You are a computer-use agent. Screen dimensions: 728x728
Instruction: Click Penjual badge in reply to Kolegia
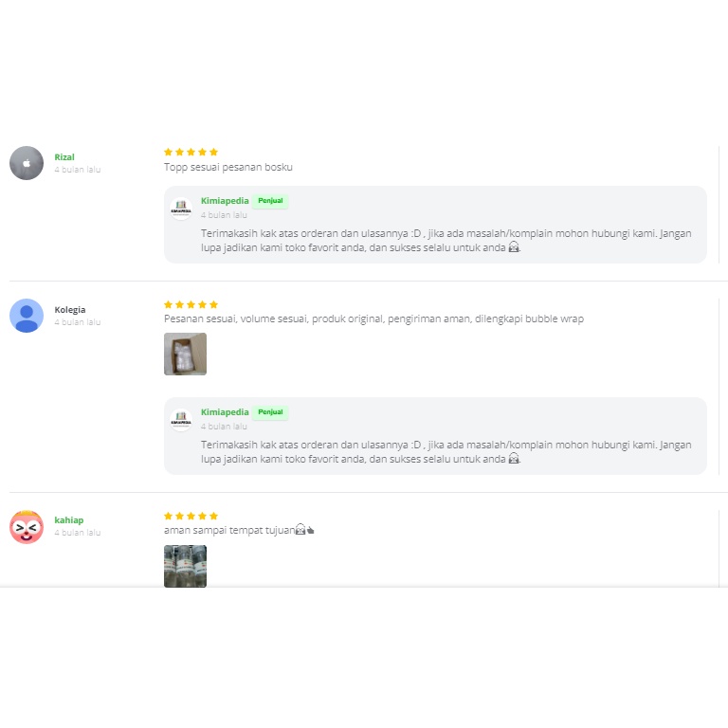coord(270,412)
